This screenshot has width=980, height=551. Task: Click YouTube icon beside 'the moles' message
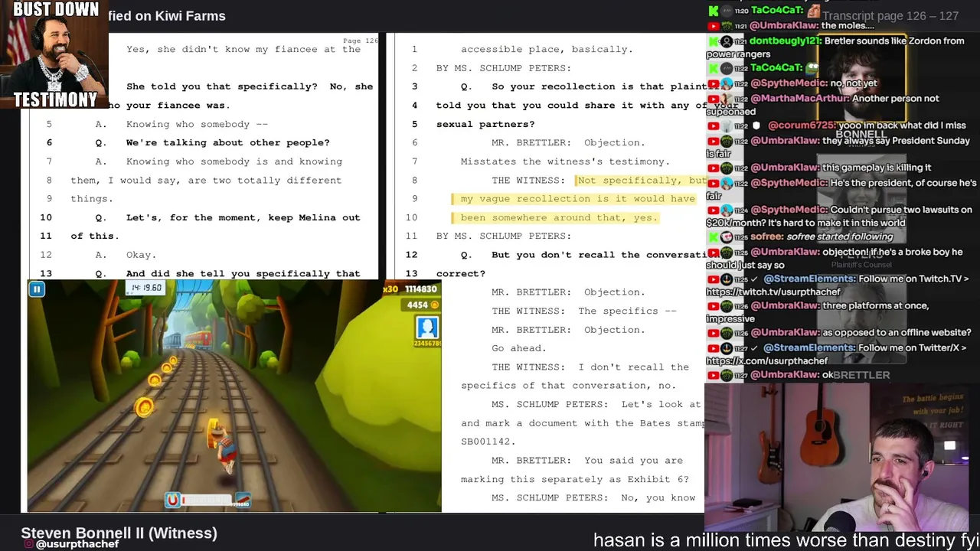713,26
